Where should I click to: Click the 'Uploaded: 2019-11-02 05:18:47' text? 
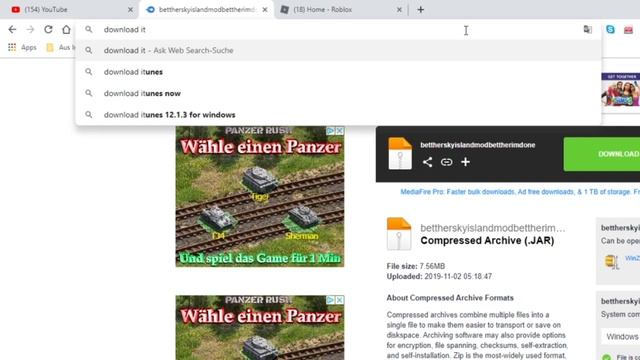tap(439, 276)
